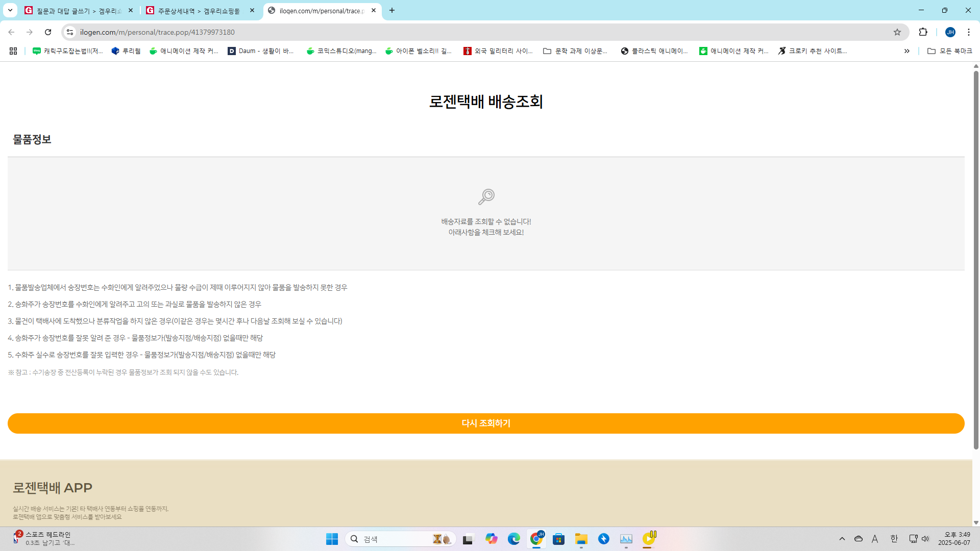This screenshot has width=980, height=551.
Task: Open network status tray icon
Action: point(913,539)
